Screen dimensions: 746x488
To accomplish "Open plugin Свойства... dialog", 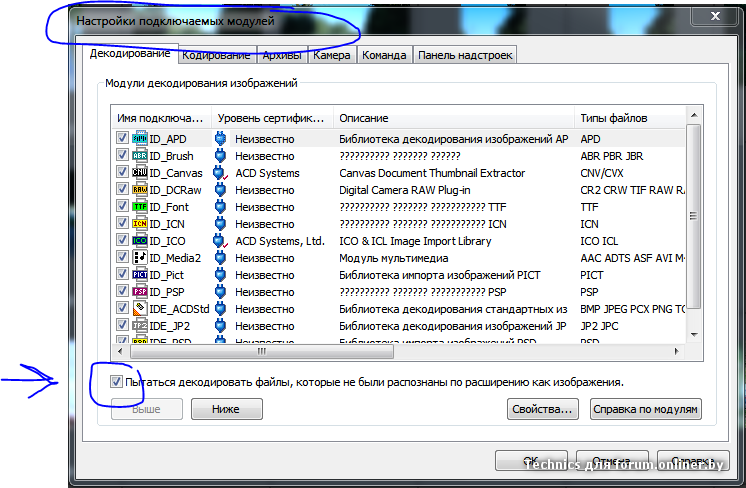I will [x=542, y=409].
